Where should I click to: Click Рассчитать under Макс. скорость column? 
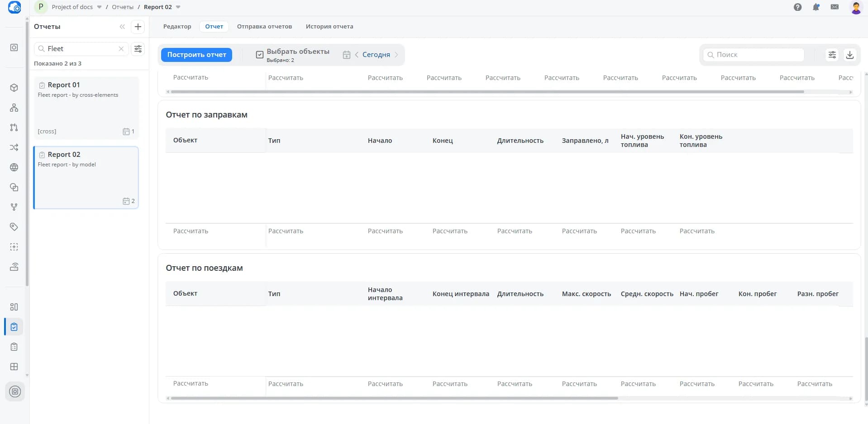click(579, 384)
